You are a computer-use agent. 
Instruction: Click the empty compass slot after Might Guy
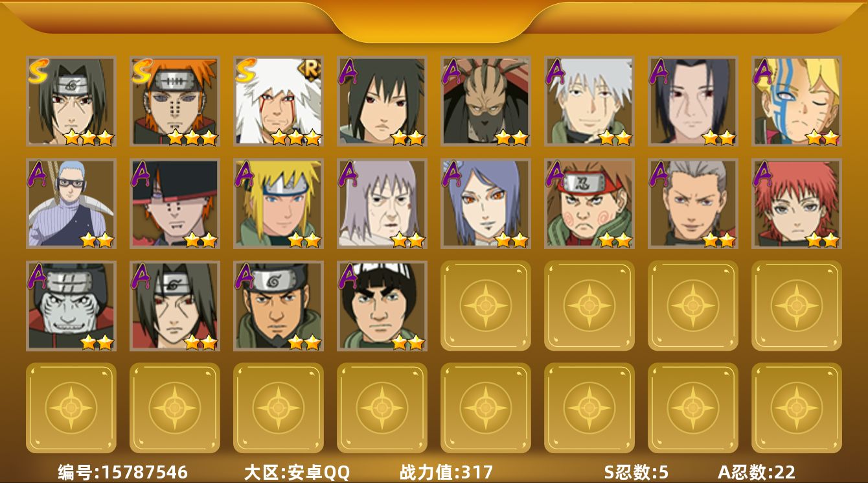coord(486,306)
